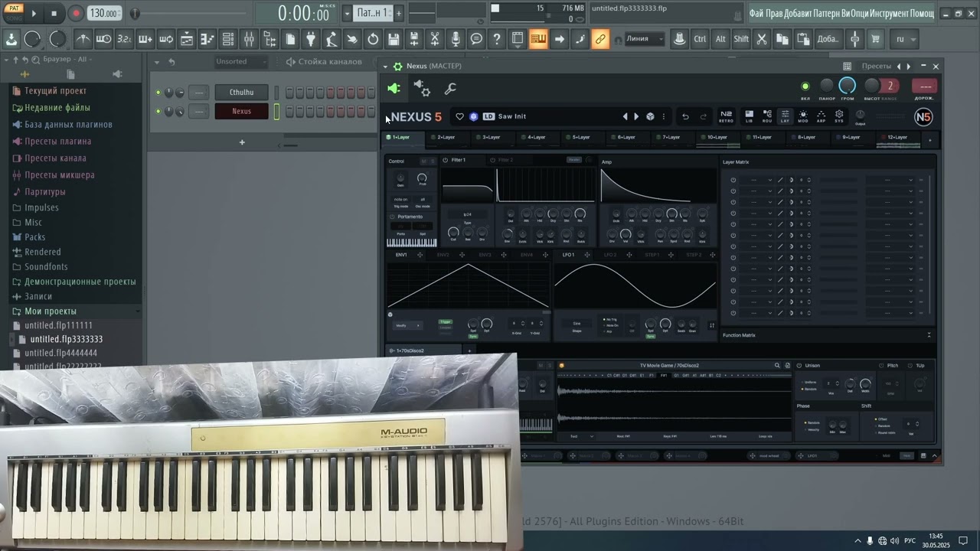Switch to the LFO 2 tab
This screenshot has height=551, width=980.
click(x=610, y=255)
